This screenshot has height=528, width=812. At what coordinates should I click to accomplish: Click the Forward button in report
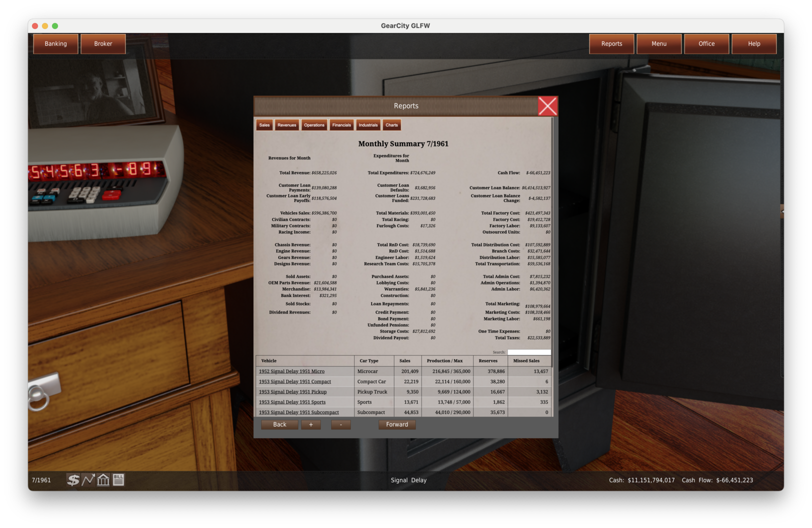pos(397,424)
